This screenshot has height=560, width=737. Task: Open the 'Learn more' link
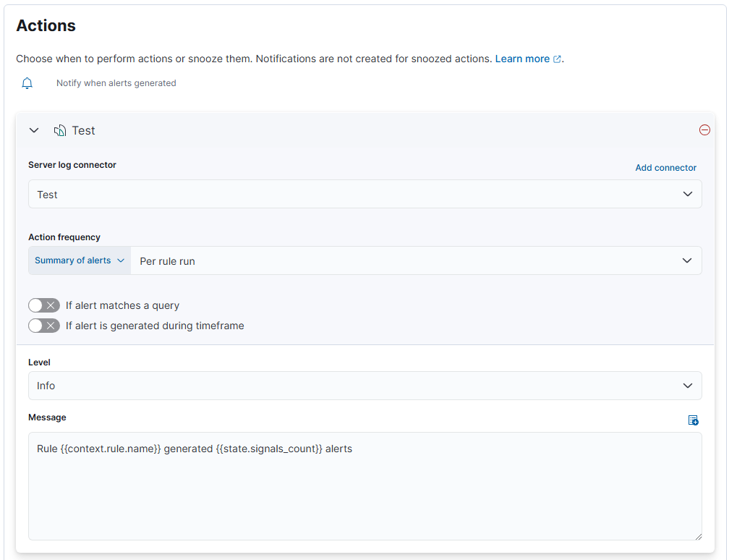(521, 59)
